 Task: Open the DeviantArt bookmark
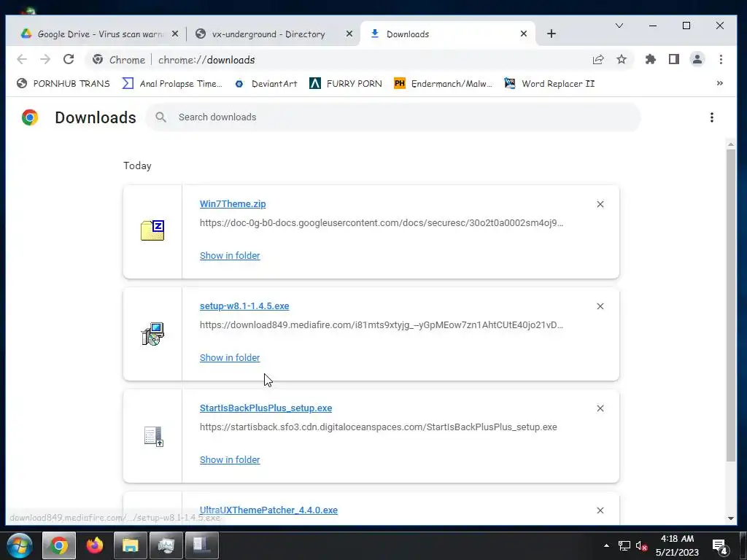[x=266, y=84]
